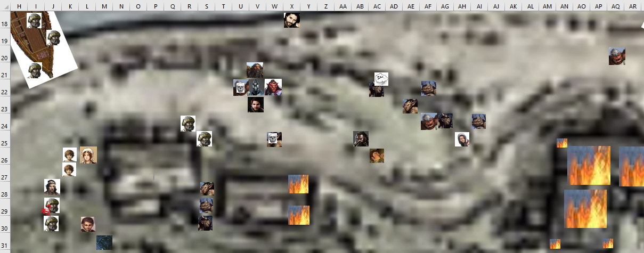Click the short-haired child token in K27
The width and height of the screenshot is (644, 253).
pyautogui.click(x=69, y=170)
